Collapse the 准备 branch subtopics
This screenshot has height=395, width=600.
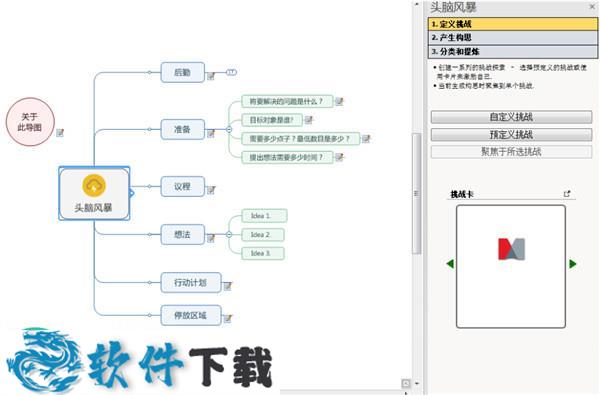[229, 129]
